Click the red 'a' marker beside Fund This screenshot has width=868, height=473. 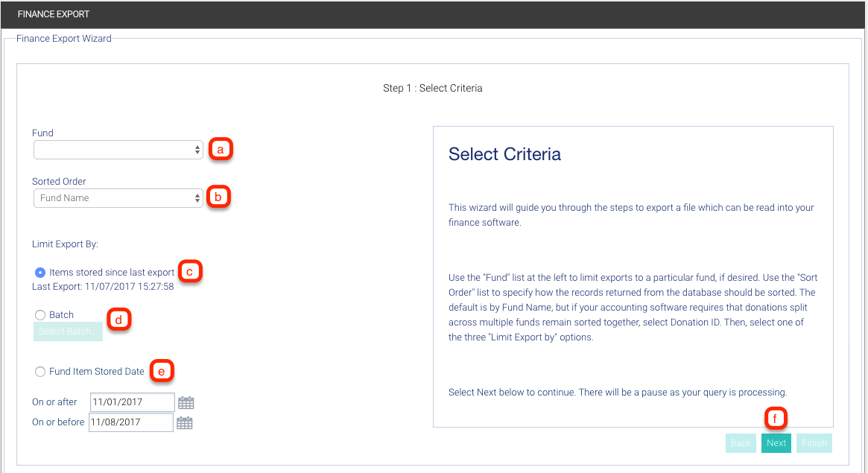pos(220,149)
